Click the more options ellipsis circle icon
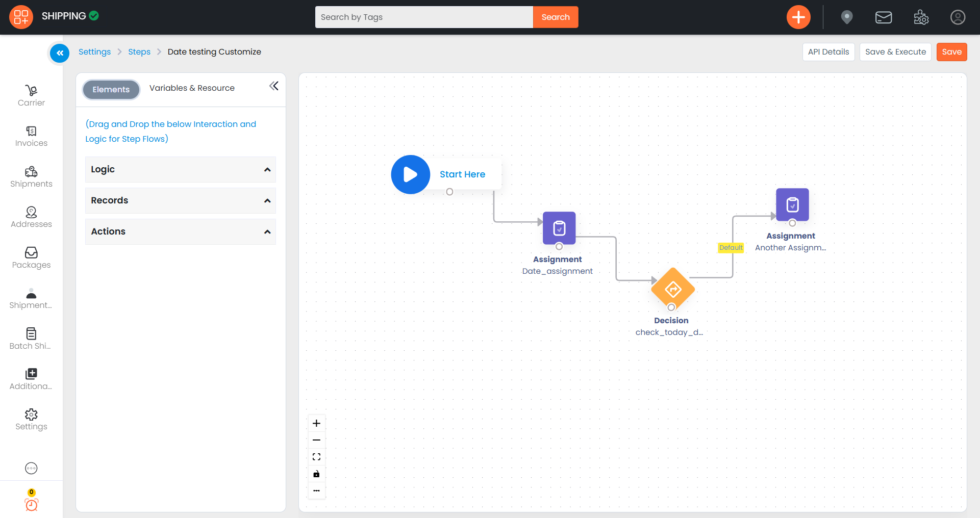This screenshot has width=980, height=518. point(31,468)
